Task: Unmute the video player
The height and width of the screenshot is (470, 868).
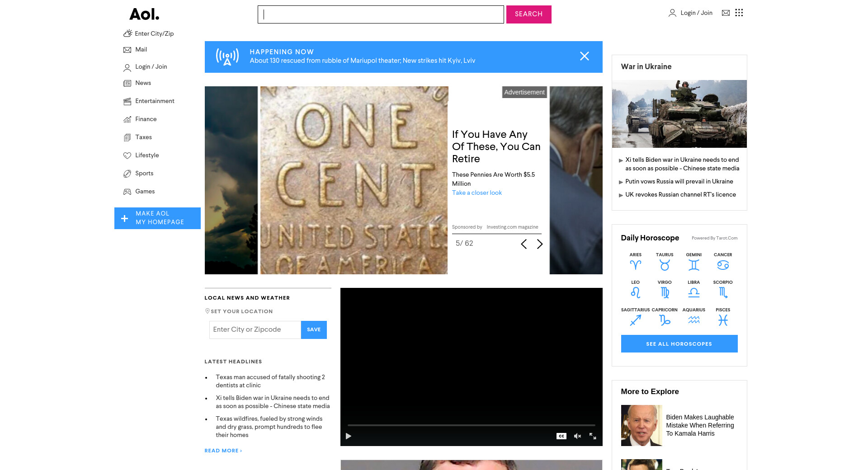Action: click(x=577, y=436)
